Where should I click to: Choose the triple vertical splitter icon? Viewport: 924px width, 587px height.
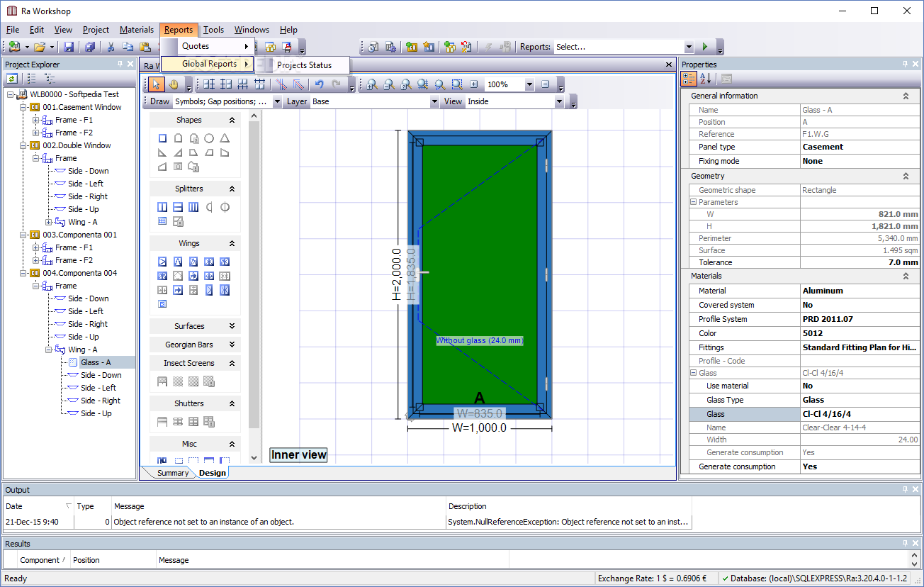pos(193,207)
